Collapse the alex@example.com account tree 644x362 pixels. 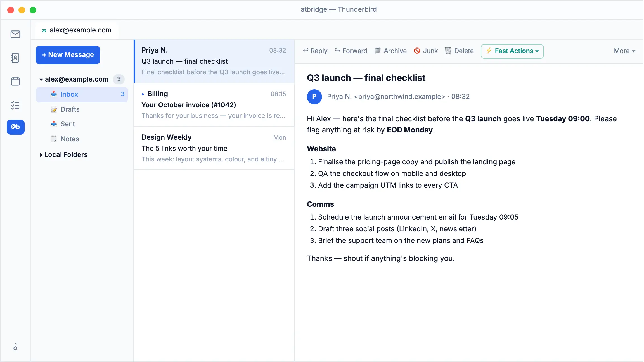point(41,80)
